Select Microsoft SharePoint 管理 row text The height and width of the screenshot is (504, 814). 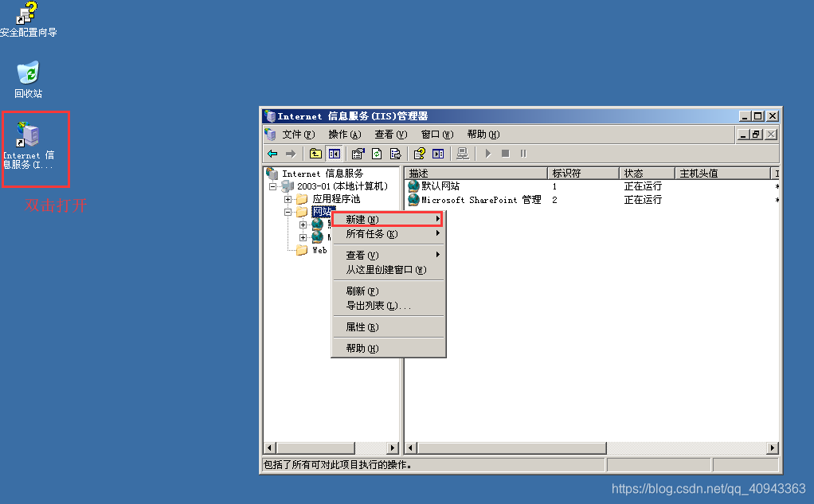pyautogui.click(x=481, y=200)
